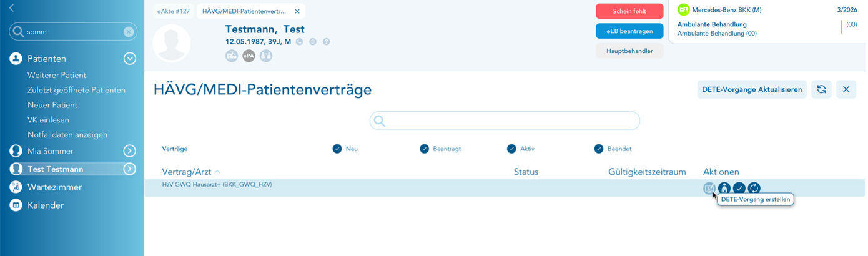Clear the sidebar search field 'somm'
Viewport: 868px width, 256px height.
pos(128,32)
